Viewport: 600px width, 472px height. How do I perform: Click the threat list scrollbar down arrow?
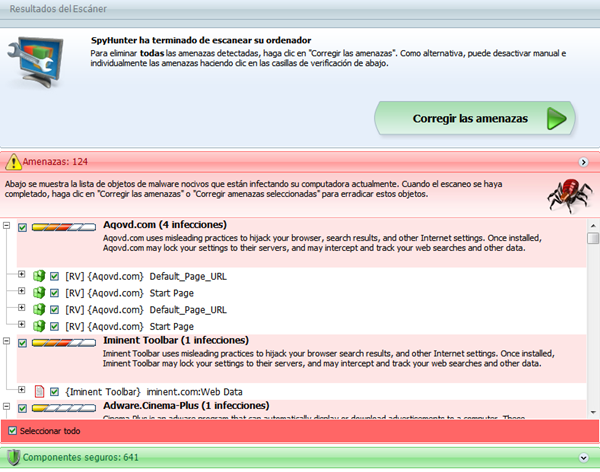(593, 412)
